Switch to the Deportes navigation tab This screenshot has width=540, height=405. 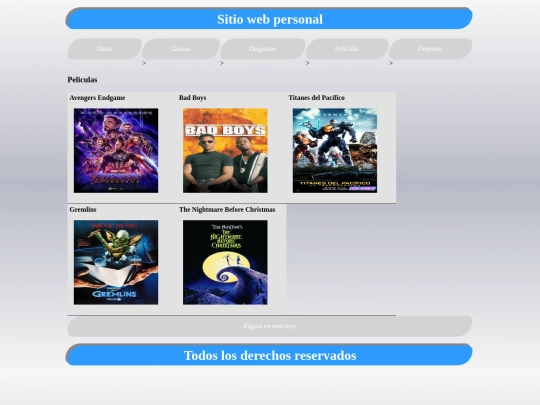point(430,49)
